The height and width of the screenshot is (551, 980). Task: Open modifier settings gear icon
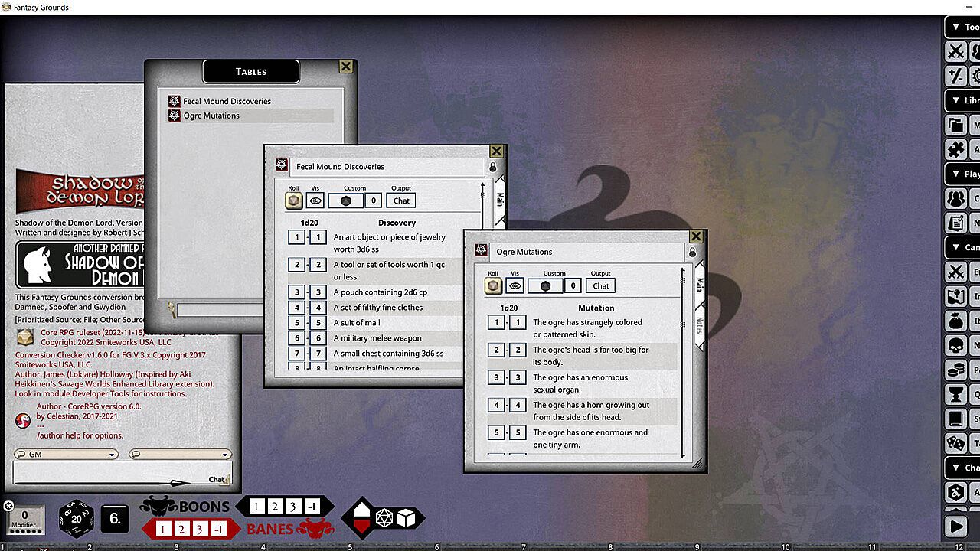8,506
